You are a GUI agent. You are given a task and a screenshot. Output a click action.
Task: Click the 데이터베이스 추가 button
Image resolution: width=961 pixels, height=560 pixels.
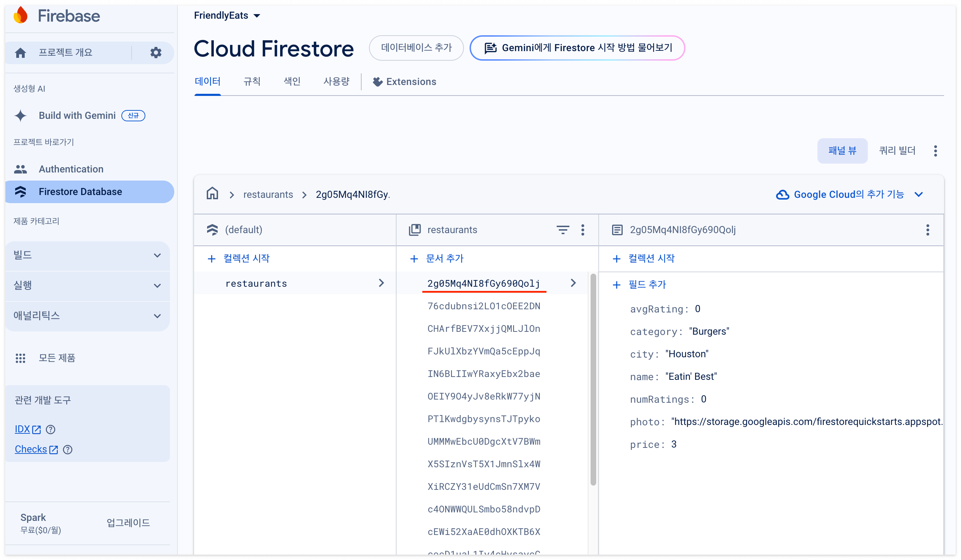pyautogui.click(x=416, y=48)
